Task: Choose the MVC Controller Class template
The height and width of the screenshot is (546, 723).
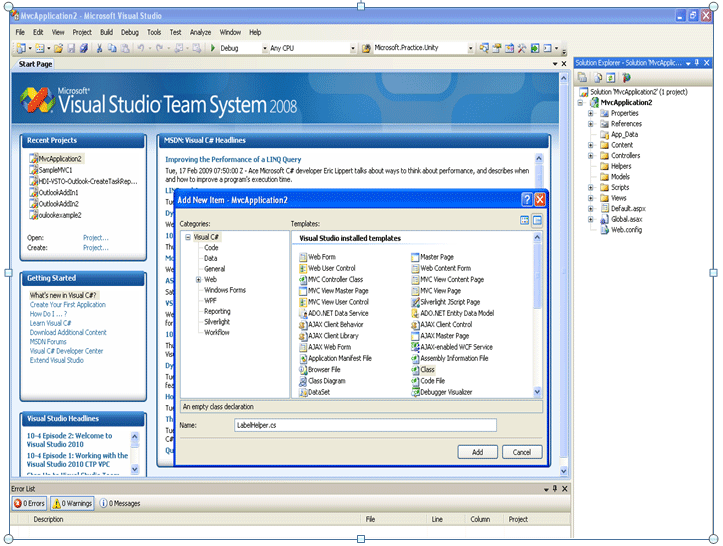Action: (335, 279)
